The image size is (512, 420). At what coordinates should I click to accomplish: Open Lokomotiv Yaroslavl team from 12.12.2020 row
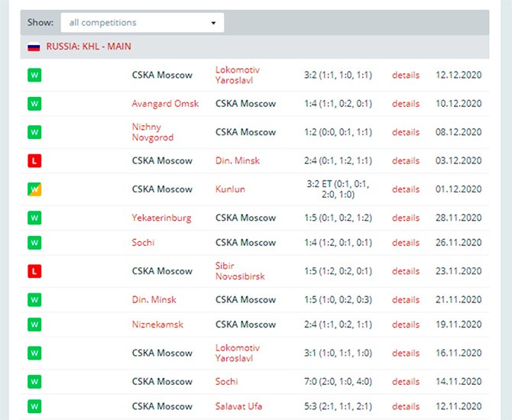[x=238, y=75]
